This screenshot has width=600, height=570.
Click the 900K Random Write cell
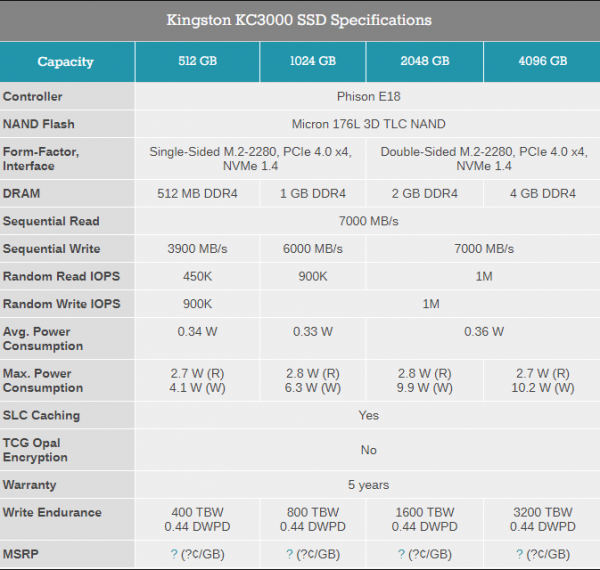coord(197,304)
